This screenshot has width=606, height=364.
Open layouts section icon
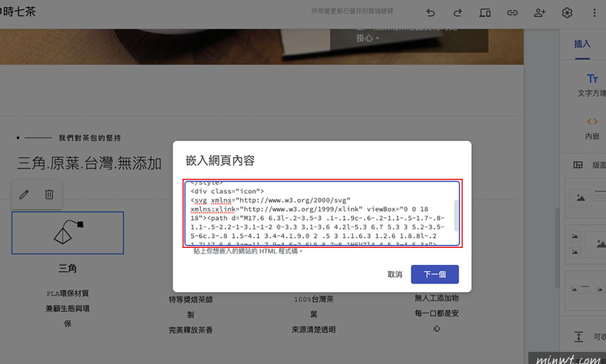click(x=577, y=165)
